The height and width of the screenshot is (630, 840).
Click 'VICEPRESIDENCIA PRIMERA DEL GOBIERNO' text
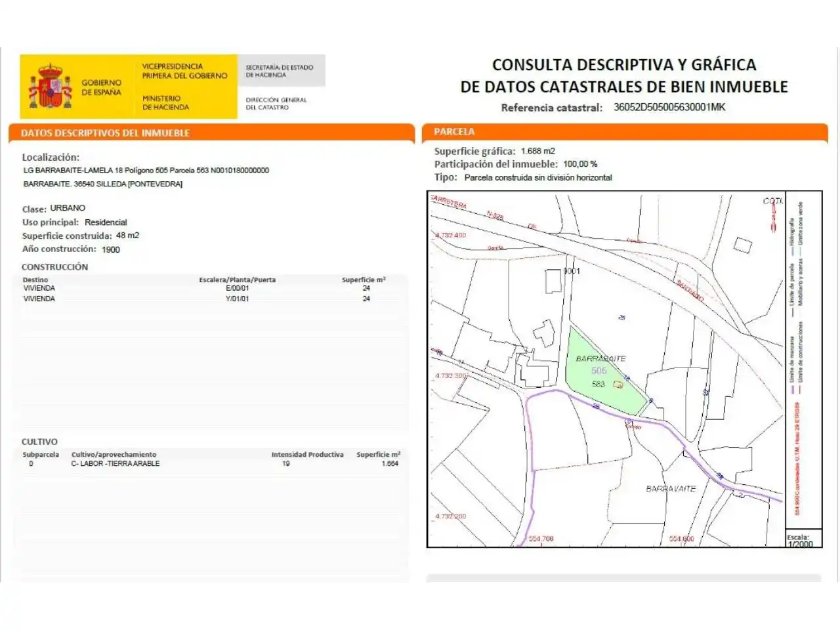[184, 71]
